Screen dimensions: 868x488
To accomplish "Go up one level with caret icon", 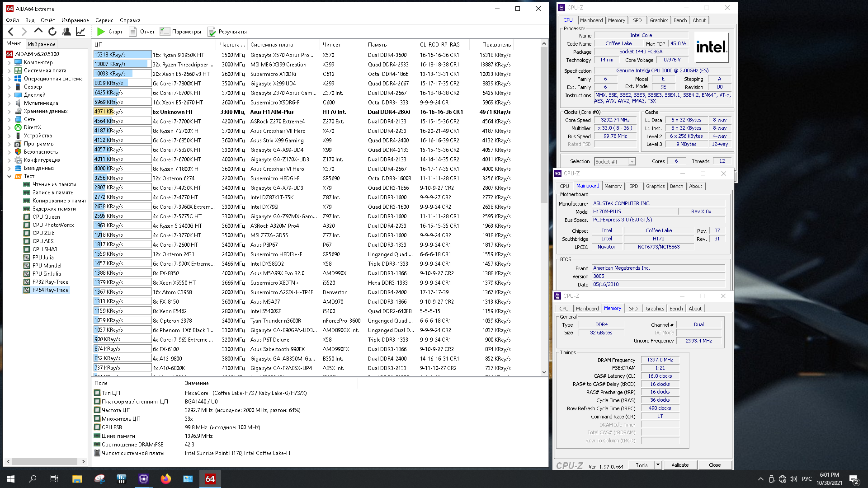I will [x=38, y=31].
